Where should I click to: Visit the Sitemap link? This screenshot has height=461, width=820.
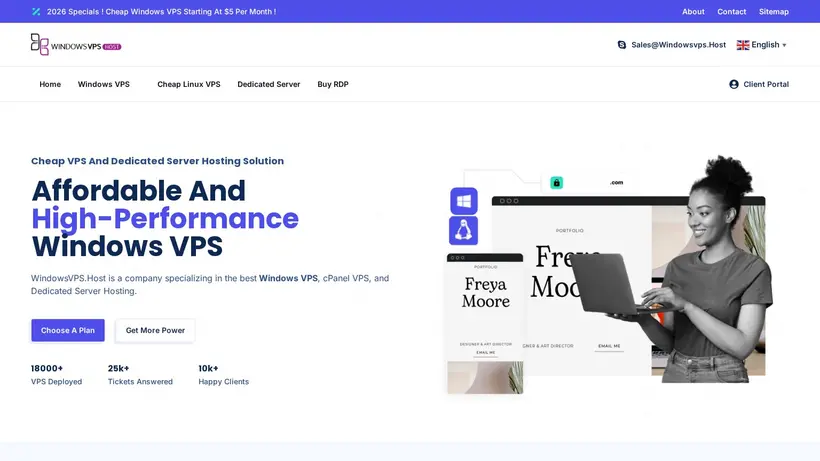click(x=773, y=11)
